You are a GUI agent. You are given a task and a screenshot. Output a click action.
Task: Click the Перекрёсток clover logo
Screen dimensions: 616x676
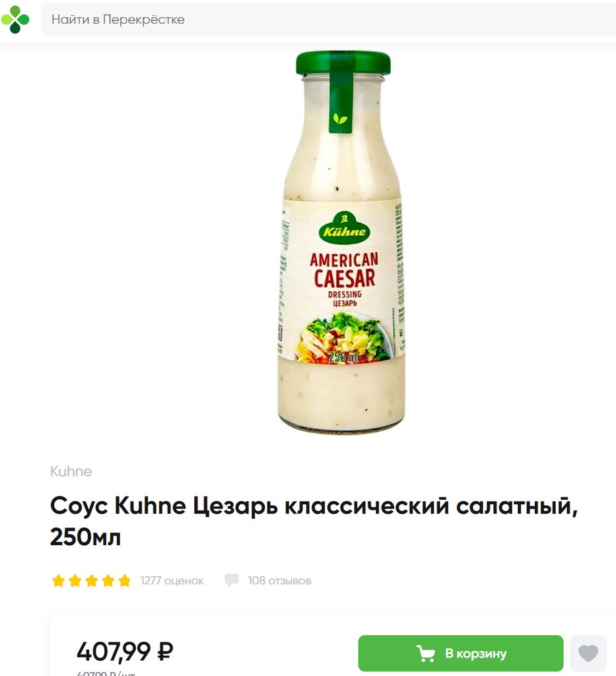[x=15, y=19]
